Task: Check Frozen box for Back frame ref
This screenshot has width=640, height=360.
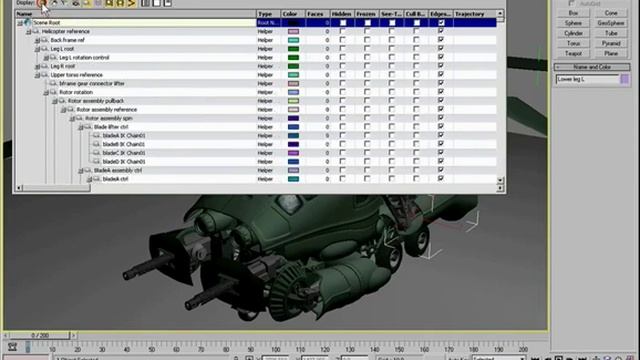Action: 367,40
